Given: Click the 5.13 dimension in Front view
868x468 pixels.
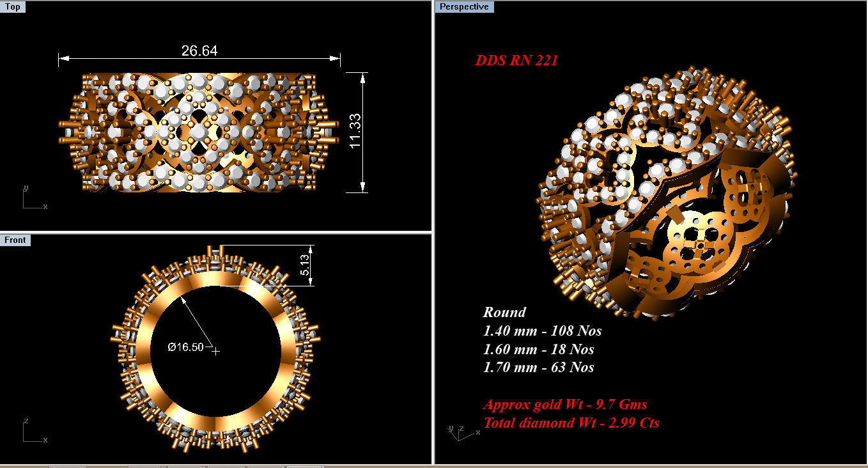Looking at the screenshot, I should pyautogui.click(x=306, y=265).
